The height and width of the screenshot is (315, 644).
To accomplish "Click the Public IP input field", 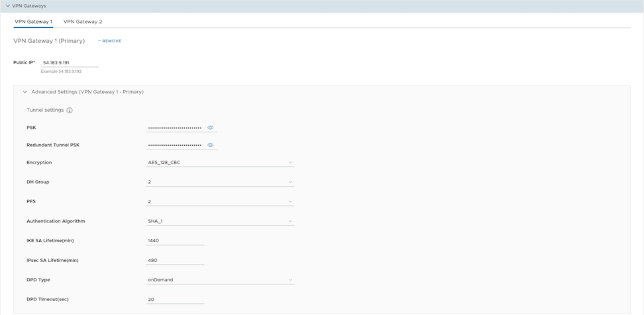I will [x=70, y=63].
